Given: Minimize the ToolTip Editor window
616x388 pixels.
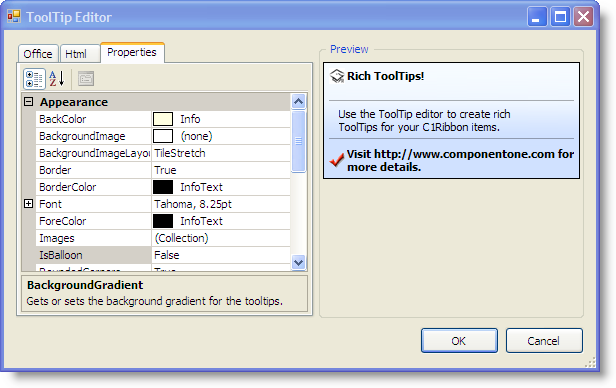Looking at the screenshot, I should [536, 17].
